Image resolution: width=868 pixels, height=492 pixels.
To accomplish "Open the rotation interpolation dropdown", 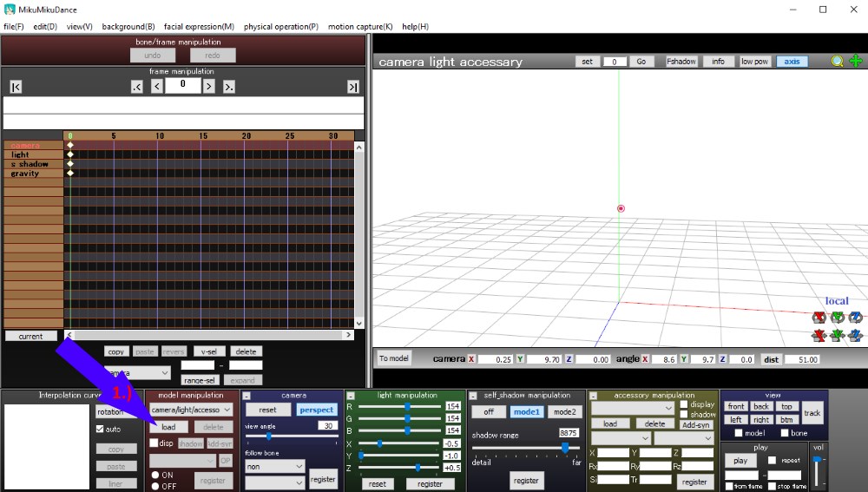I will [x=118, y=412].
